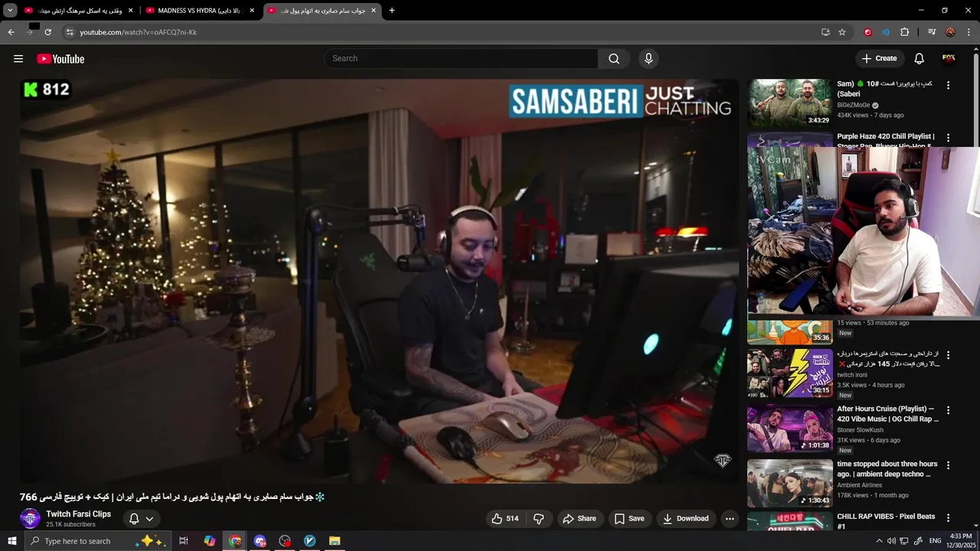This screenshot has height=551, width=980.
Task: Open Copilot from the taskbar
Action: pyautogui.click(x=210, y=541)
